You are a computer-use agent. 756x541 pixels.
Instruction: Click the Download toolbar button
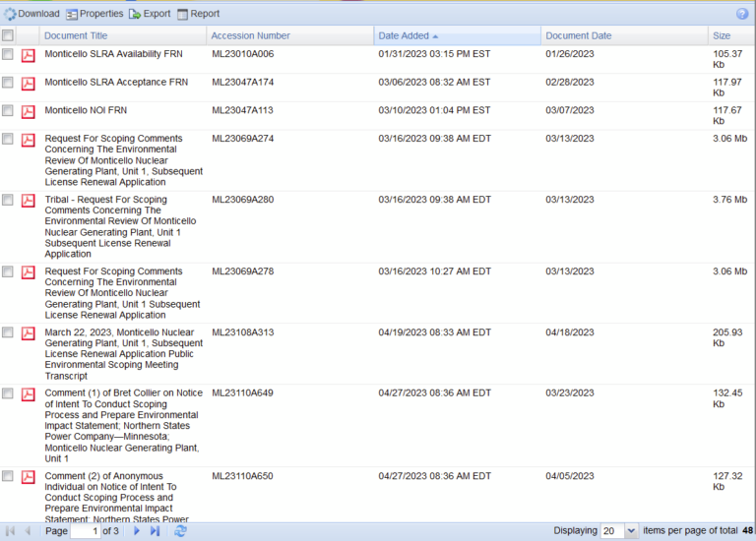(x=31, y=14)
